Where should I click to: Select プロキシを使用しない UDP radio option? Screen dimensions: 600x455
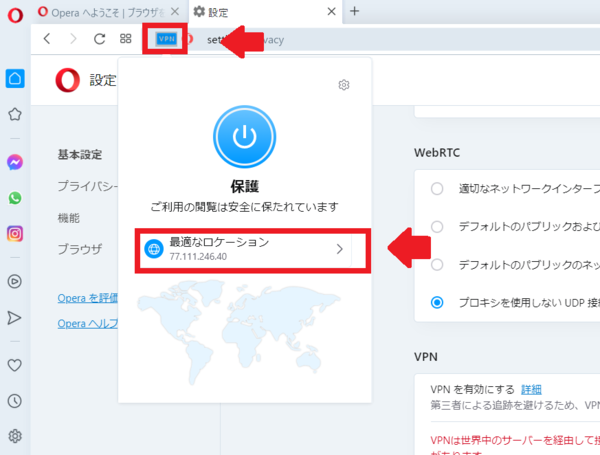437,302
